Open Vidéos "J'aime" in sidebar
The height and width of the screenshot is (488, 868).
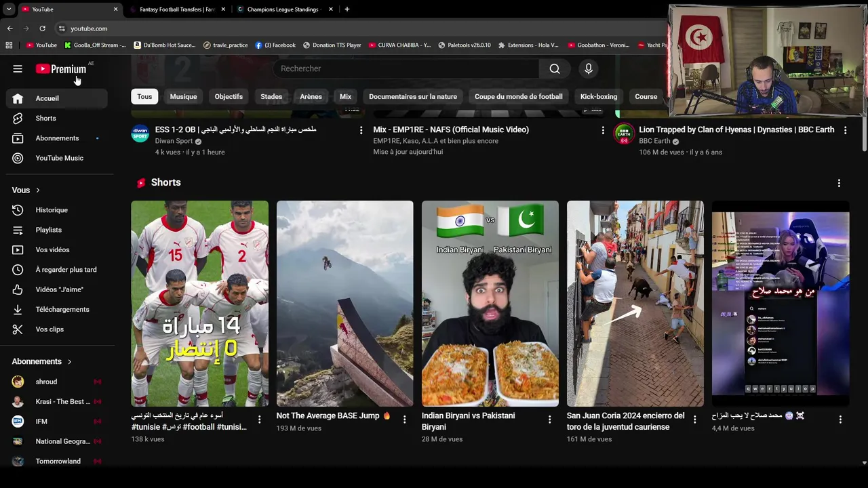tap(58, 289)
